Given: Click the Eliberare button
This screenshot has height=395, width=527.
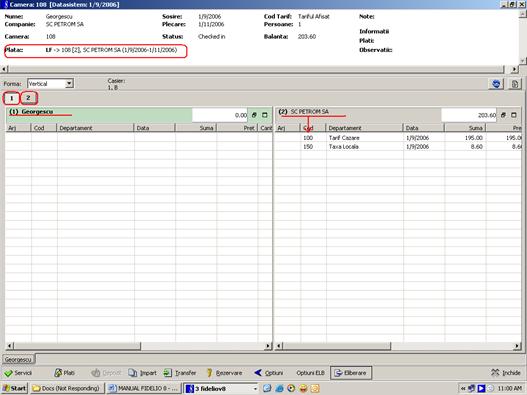Looking at the screenshot, I should 351,373.
